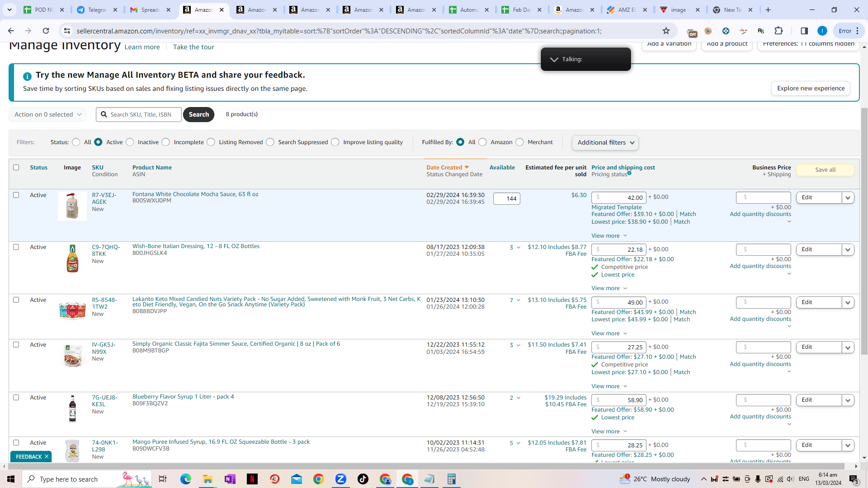Screen dimensions: 868x488
Task: Open the tab search dropdown arrow
Action: [x=9, y=9]
